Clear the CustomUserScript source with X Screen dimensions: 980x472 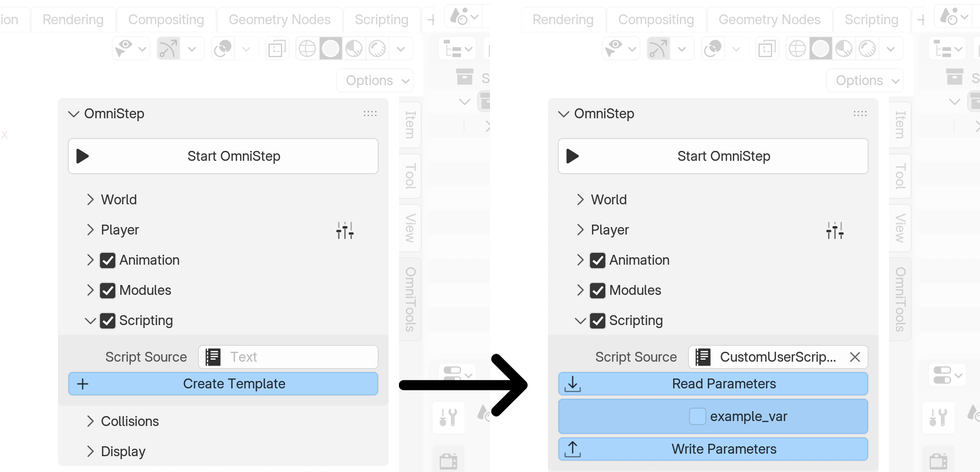point(855,357)
